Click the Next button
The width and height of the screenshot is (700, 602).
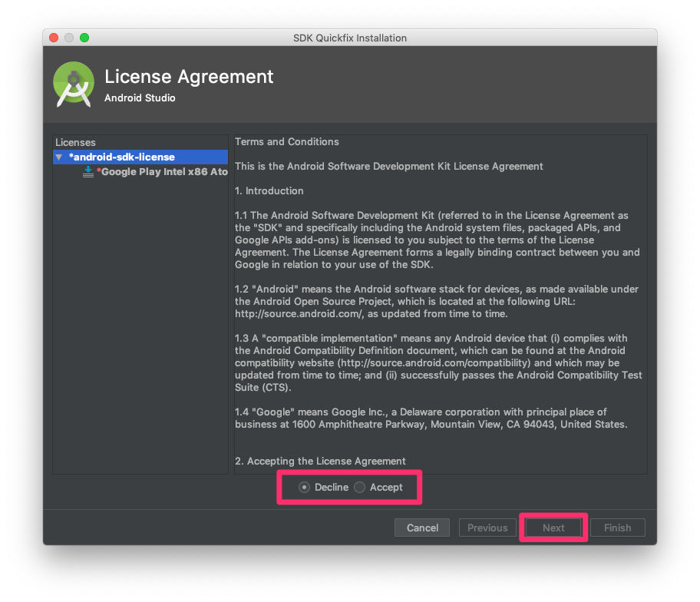coord(553,528)
